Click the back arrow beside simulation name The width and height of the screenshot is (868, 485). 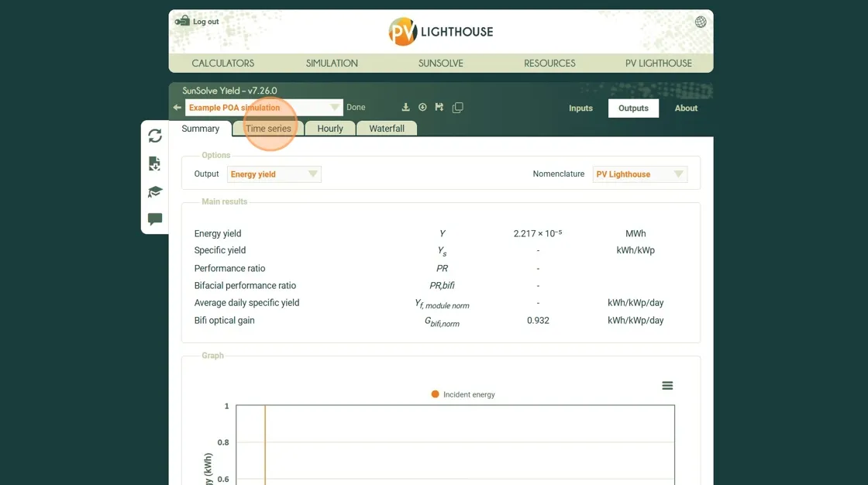pos(177,108)
